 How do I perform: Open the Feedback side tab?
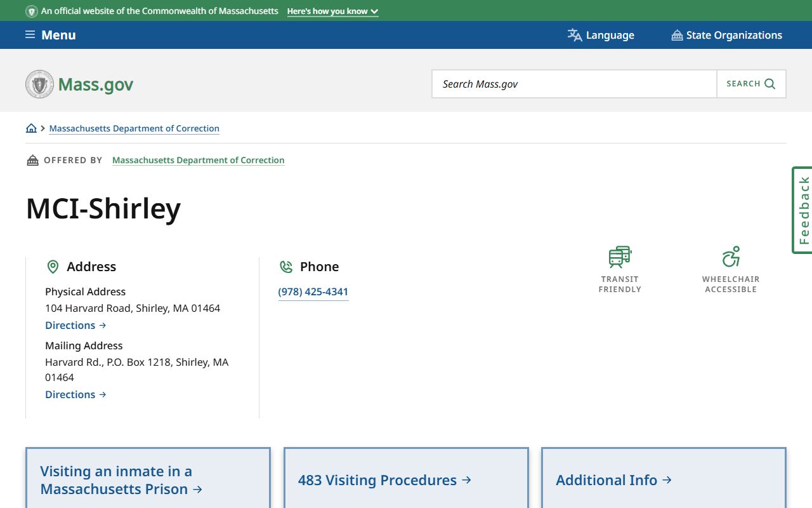point(802,210)
